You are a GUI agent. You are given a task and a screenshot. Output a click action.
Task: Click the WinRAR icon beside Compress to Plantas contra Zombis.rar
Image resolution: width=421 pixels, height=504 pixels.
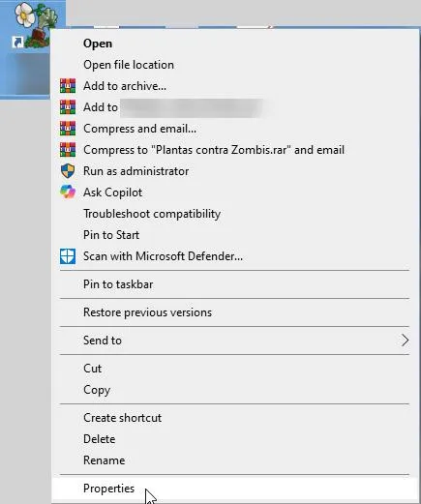(x=68, y=150)
